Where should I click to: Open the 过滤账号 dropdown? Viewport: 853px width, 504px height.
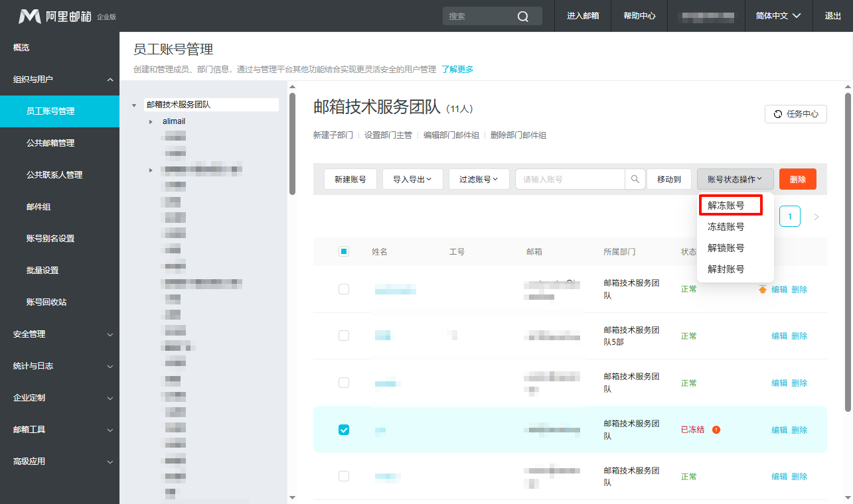(479, 179)
